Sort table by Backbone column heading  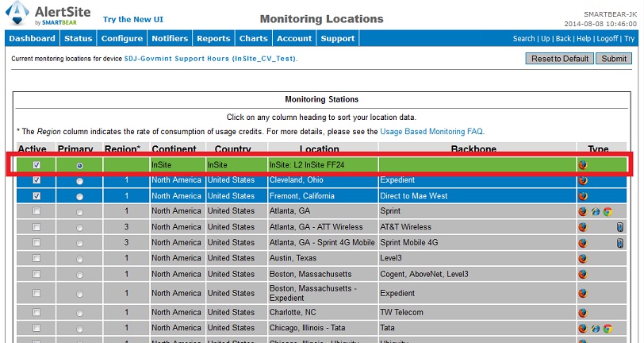(473, 149)
